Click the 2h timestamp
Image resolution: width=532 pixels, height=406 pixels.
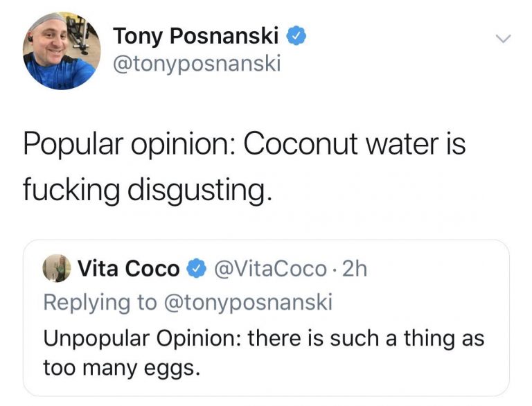pos(354,269)
